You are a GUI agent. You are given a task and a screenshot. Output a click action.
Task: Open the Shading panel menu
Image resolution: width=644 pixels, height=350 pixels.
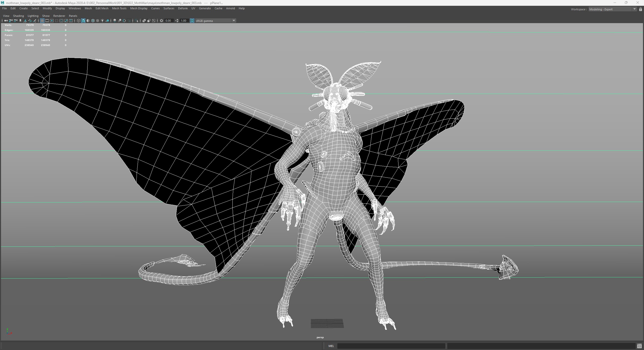click(18, 16)
